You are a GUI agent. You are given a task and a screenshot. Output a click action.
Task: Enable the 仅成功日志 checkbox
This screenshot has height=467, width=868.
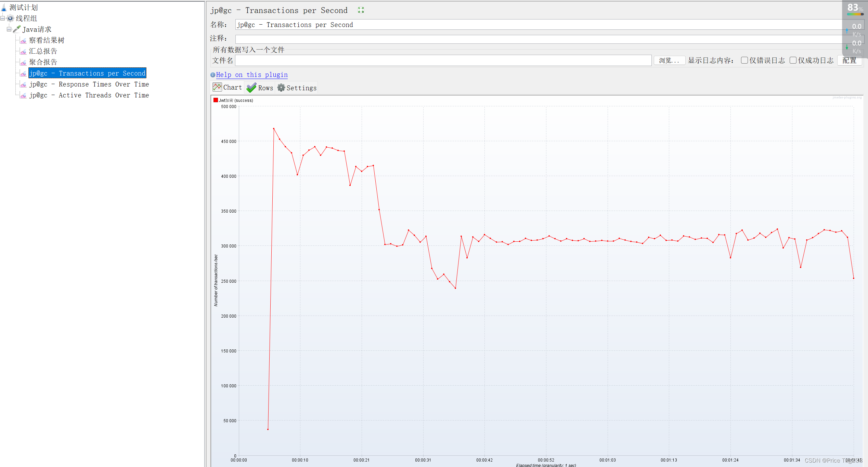pos(793,60)
